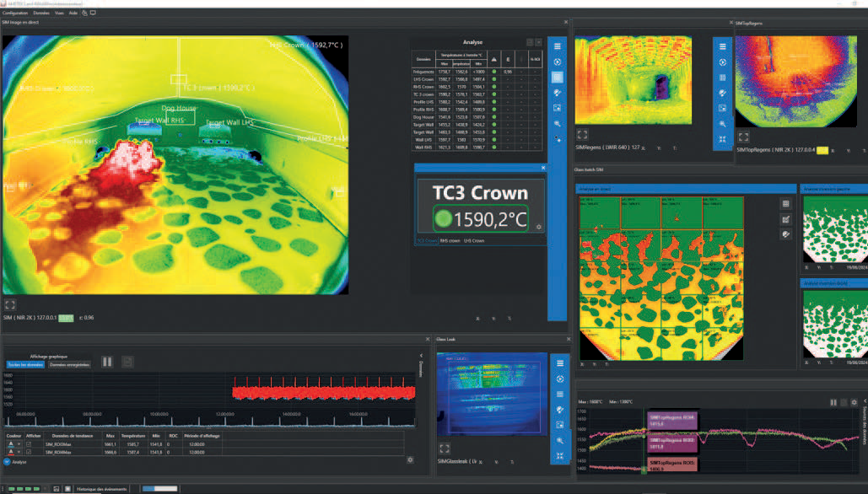Expand the SIMRegens view to fullscreen
The width and height of the screenshot is (868, 494).
click(x=582, y=134)
